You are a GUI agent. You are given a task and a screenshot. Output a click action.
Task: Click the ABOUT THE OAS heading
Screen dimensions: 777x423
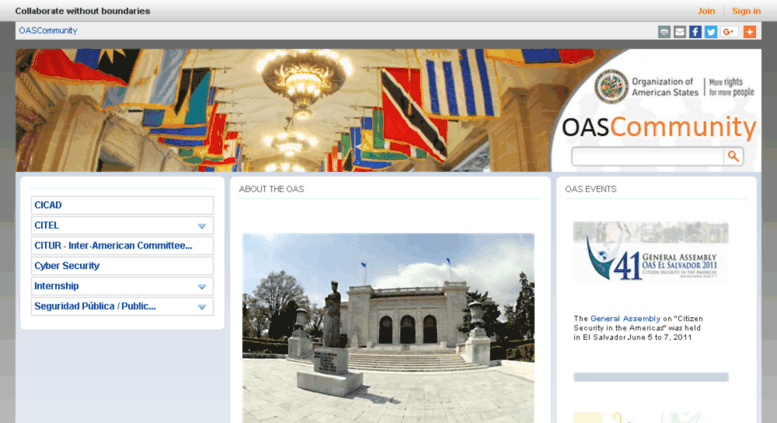tap(272, 189)
